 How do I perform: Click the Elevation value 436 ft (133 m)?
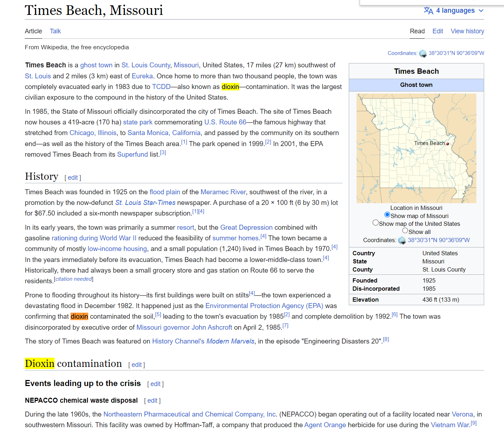(441, 300)
